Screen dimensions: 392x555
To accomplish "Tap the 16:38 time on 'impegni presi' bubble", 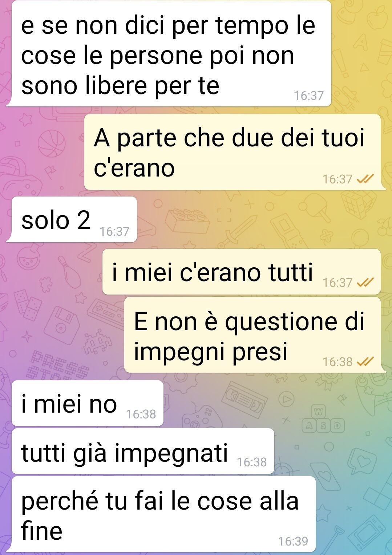I will (338, 362).
